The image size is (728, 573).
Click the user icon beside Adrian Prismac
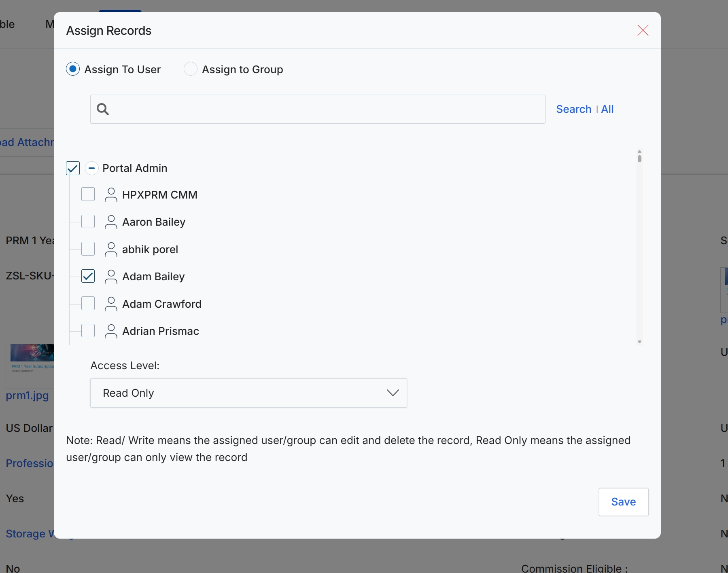pyautogui.click(x=111, y=331)
